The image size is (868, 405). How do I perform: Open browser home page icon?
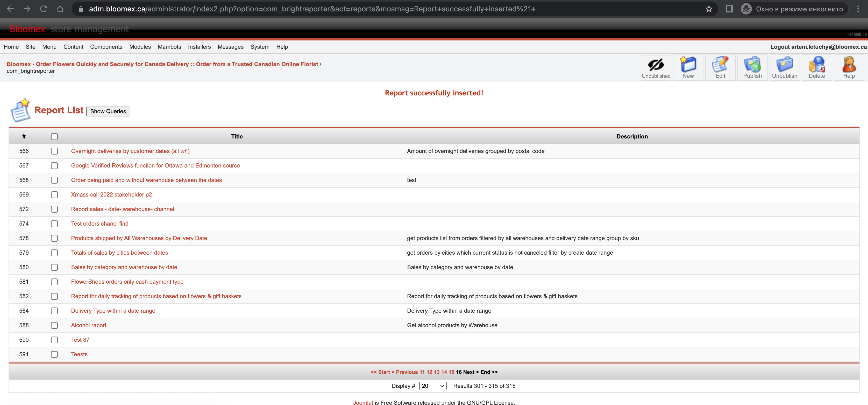(x=60, y=9)
